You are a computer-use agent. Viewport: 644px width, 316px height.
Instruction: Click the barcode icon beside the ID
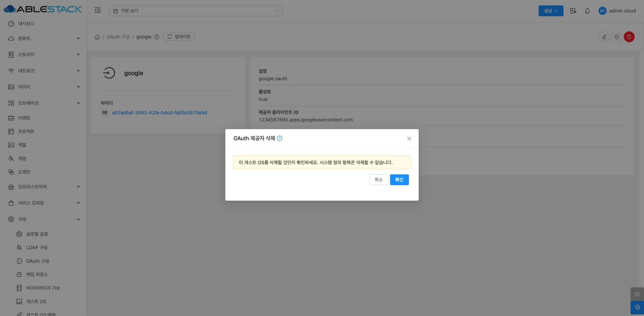[105, 113]
